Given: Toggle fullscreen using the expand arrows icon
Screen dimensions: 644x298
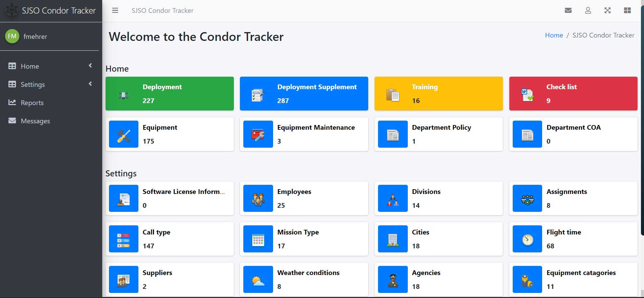Looking at the screenshot, I should point(607,10).
